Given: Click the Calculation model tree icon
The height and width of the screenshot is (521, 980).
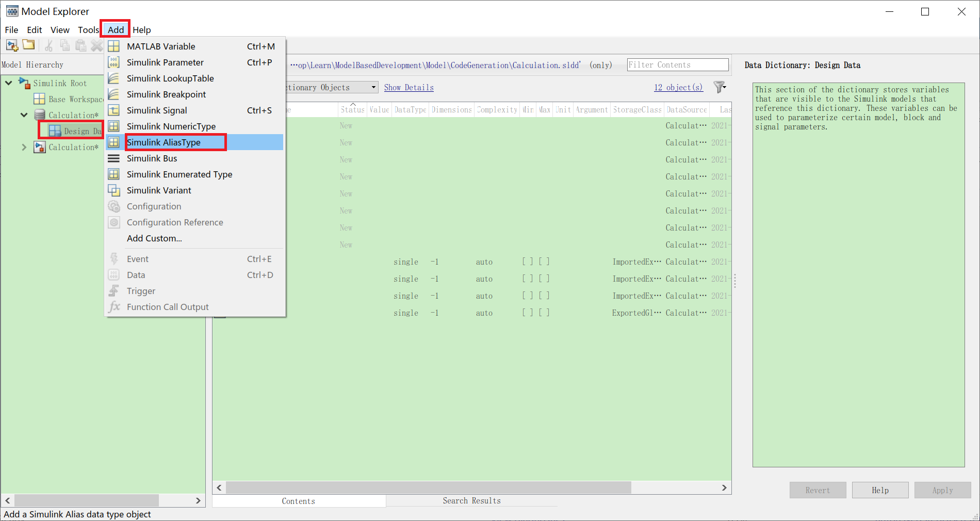Looking at the screenshot, I should pos(39,147).
